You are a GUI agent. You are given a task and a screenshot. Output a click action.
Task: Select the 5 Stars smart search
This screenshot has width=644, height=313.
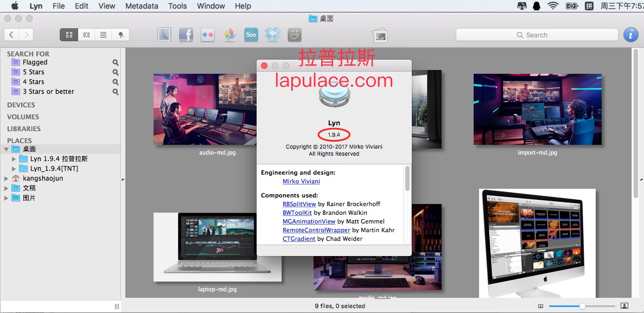coord(33,72)
